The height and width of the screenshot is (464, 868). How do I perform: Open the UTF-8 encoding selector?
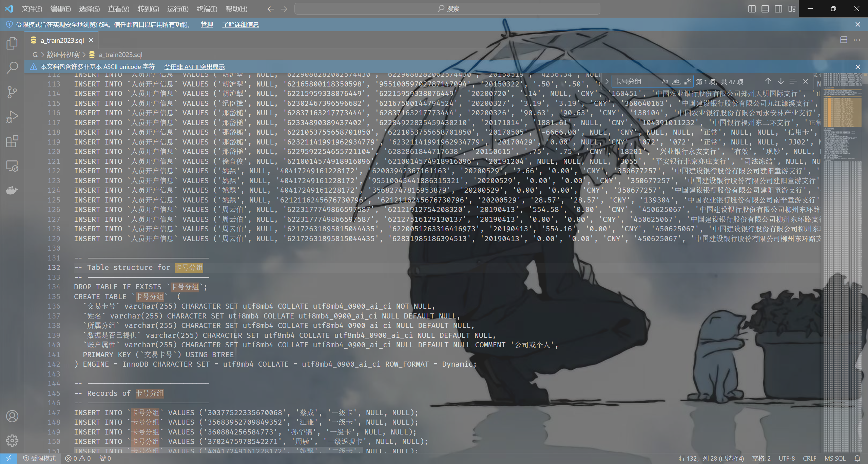coord(786,458)
